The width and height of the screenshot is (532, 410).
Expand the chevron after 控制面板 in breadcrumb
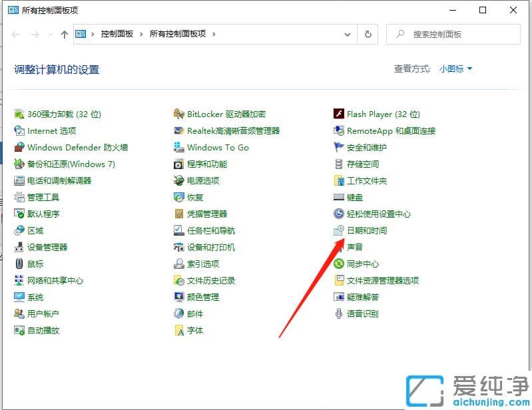click(x=142, y=35)
